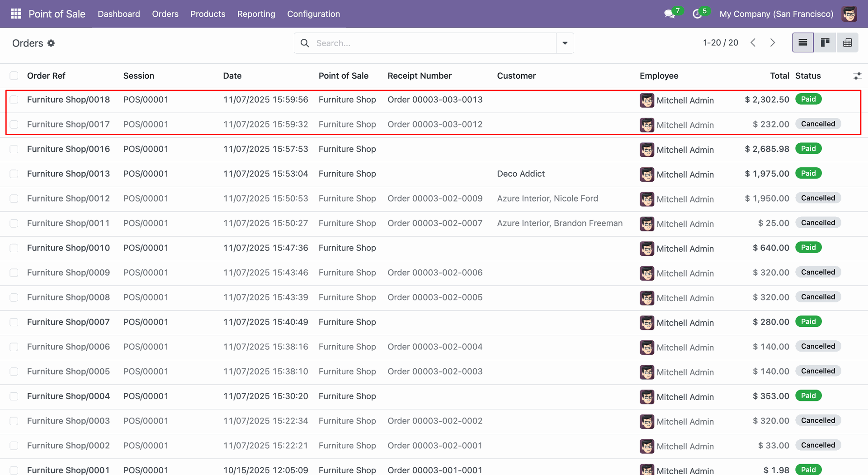Open the Orders gear settings icon
868x475 pixels.
click(51, 43)
